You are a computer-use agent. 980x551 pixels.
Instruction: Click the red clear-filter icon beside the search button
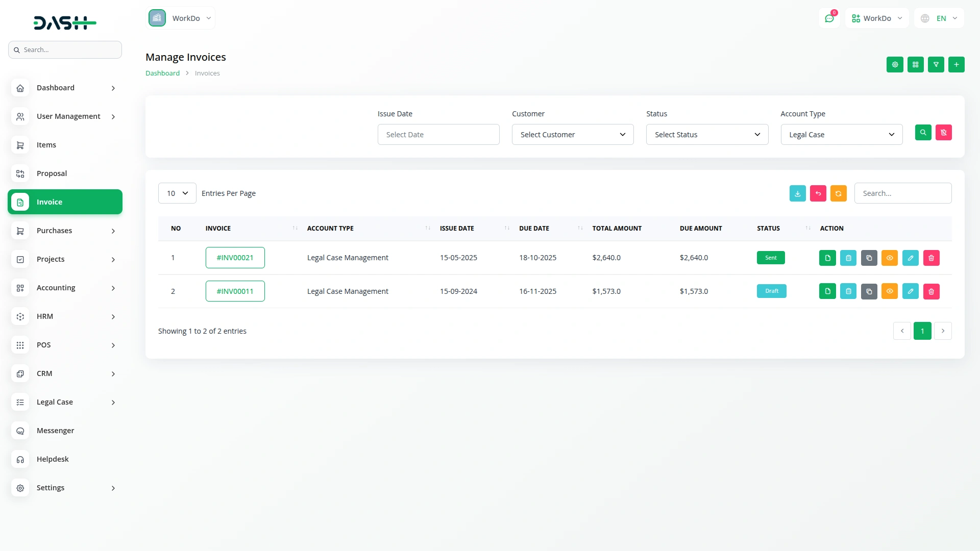[x=943, y=132]
